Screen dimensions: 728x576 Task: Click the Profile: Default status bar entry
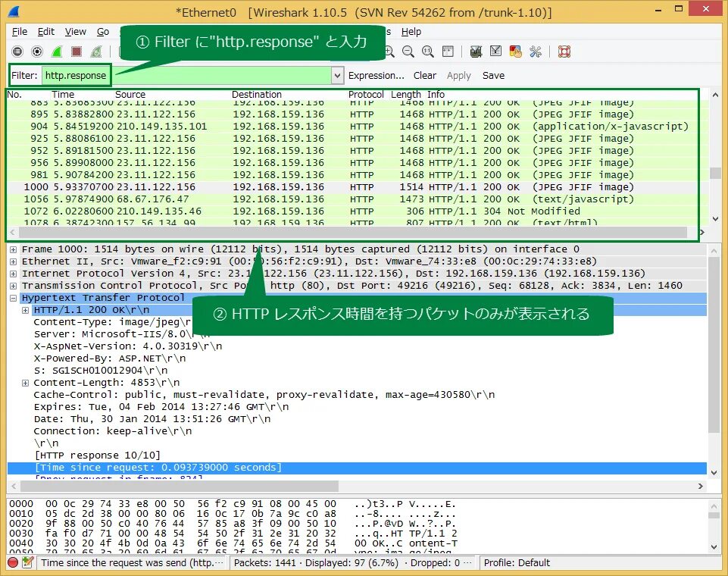pyautogui.click(x=517, y=562)
